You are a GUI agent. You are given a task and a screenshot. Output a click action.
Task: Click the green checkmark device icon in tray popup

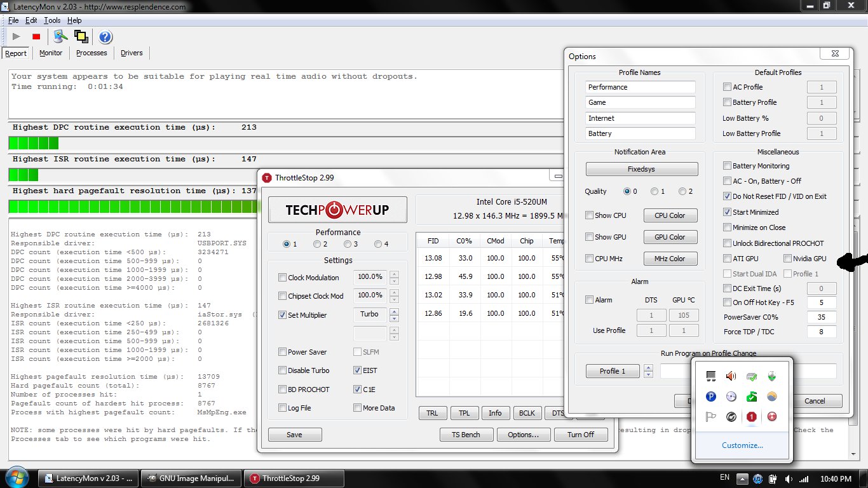(752, 376)
